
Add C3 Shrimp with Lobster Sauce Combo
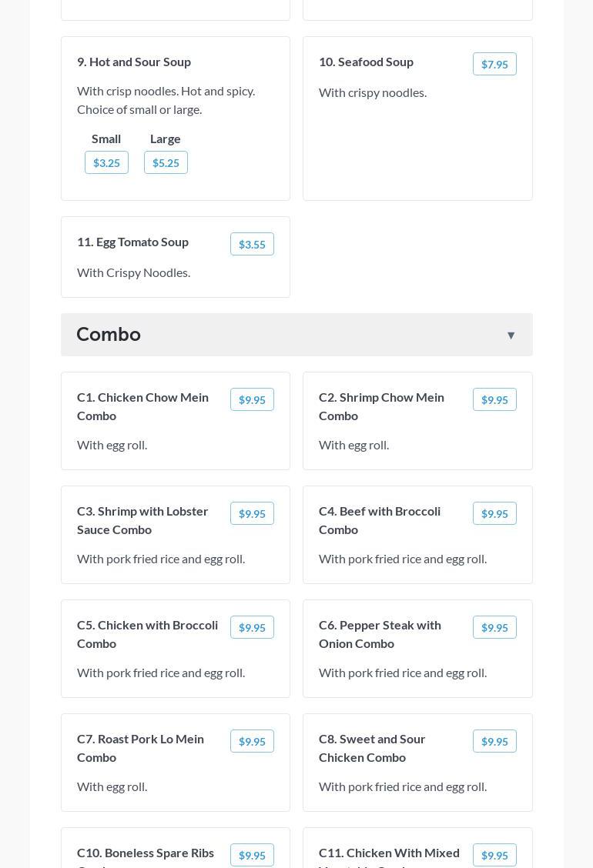tap(252, 513)
